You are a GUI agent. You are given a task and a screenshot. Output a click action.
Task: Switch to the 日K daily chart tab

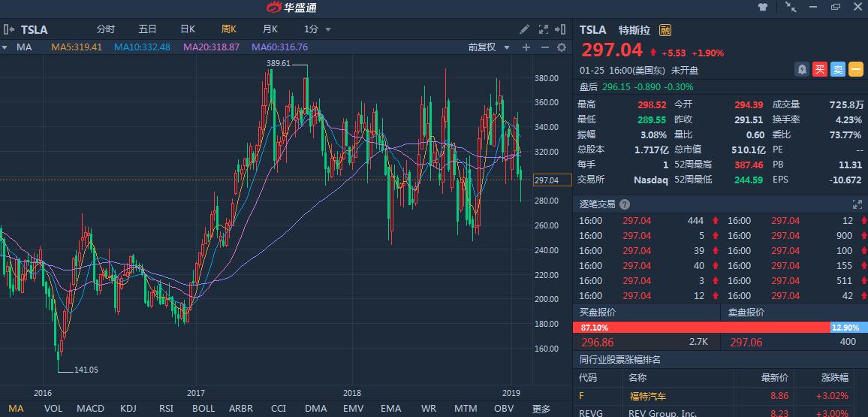188,29
